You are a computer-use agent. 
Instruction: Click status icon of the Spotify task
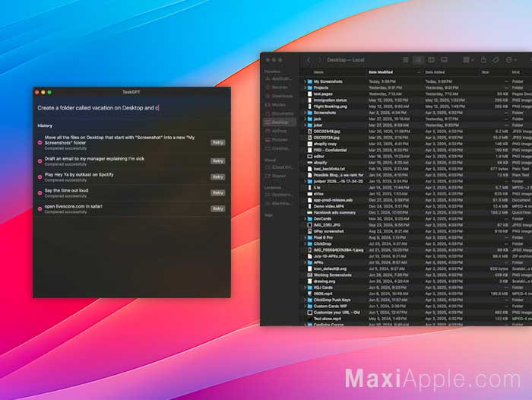(x=40, y=177)
